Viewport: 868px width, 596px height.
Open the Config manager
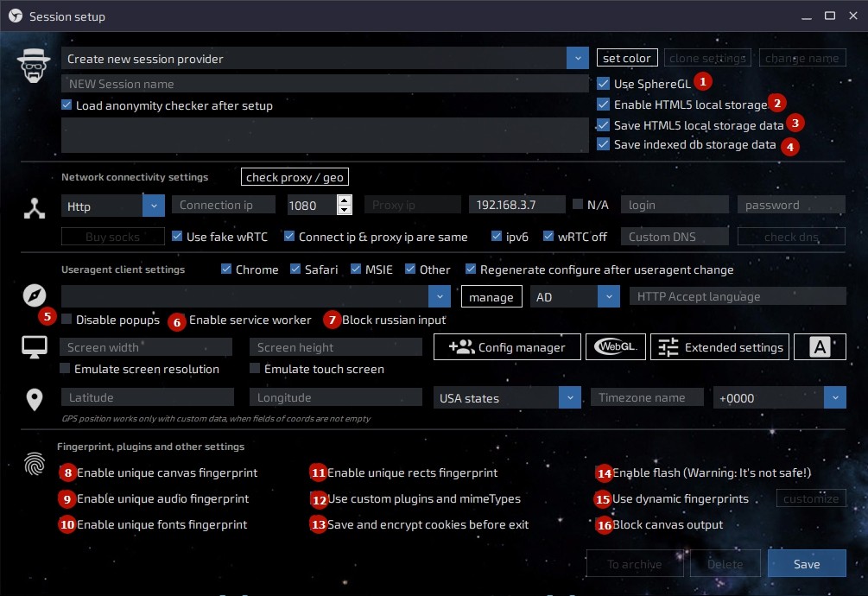[x=507, y=347]
